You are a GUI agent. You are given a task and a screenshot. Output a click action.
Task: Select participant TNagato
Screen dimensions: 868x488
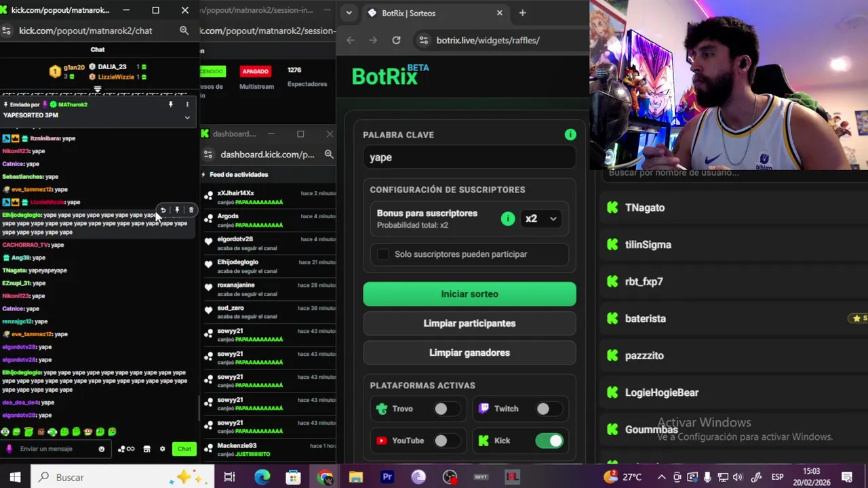645,208
